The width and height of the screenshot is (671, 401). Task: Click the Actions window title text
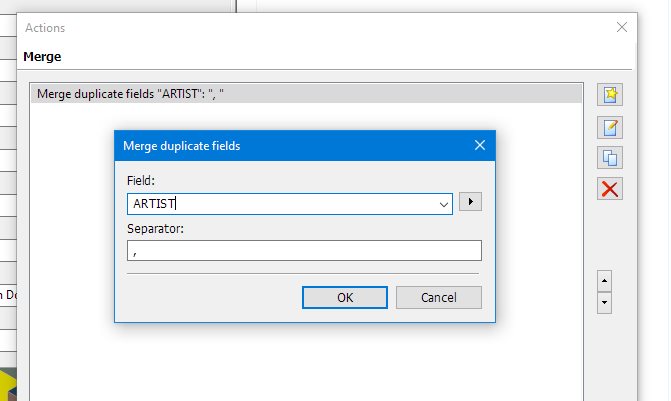tap(45, 28)
